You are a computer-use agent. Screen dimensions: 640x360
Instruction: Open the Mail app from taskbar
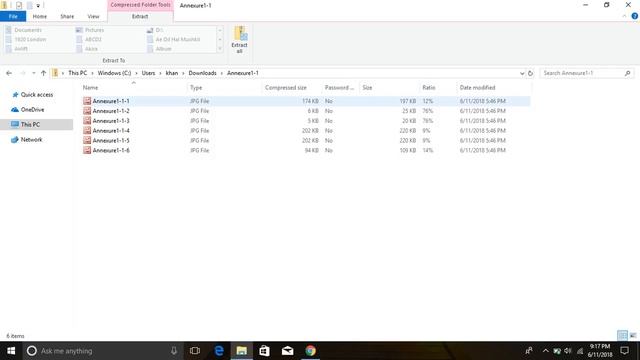click(287, 351)
